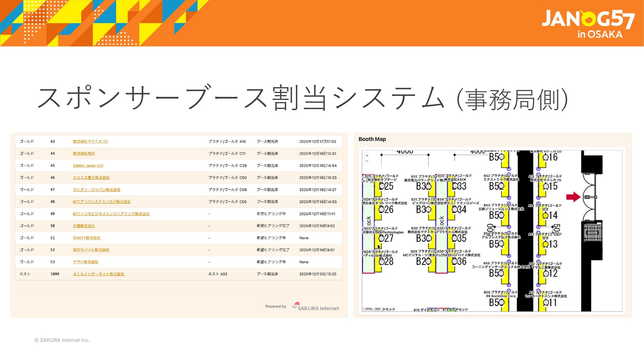
Task: Click the row 53 ヤマハ株式会社 link
Action: pyautogui.click(x=86, y=262)
